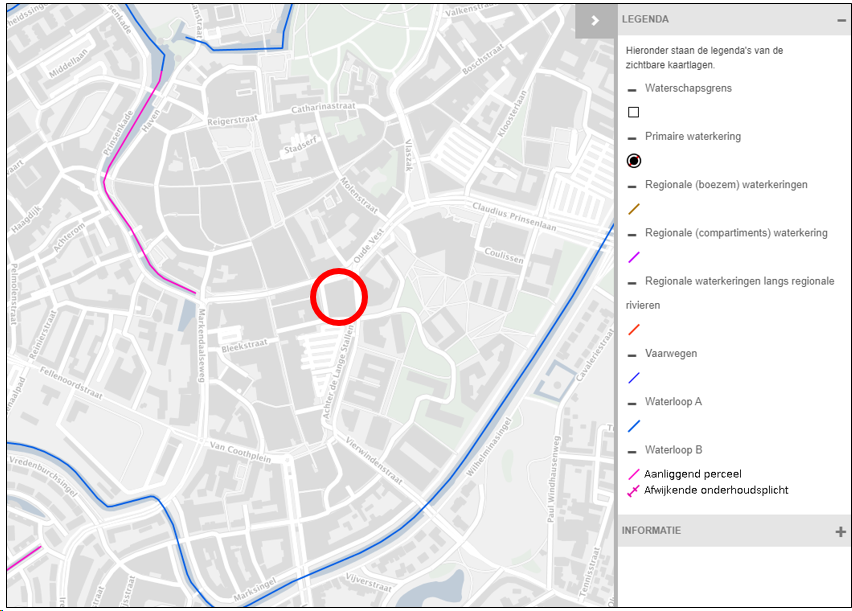Click the dark blue Vaarwegen line symbol
The width and height of the screenshot is (852, 611).
[634, 378]
